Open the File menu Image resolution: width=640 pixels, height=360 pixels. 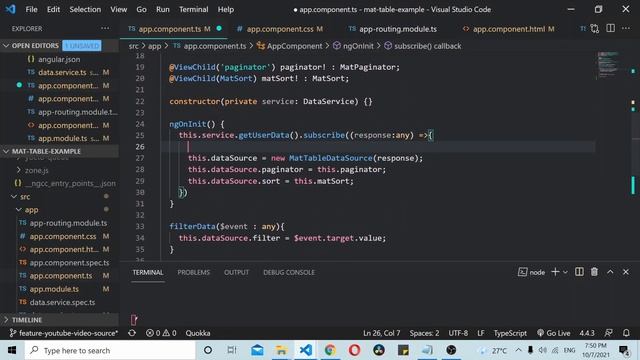coord(31,9)
